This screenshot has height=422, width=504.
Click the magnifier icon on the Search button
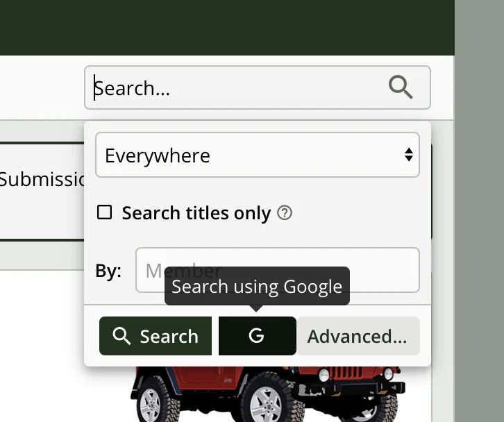pos(121,336)
